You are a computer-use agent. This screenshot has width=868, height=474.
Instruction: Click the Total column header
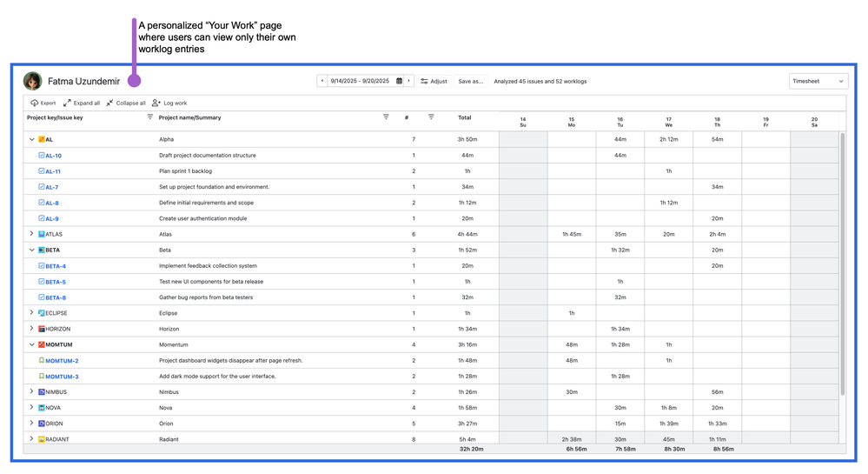pos(465,117)
